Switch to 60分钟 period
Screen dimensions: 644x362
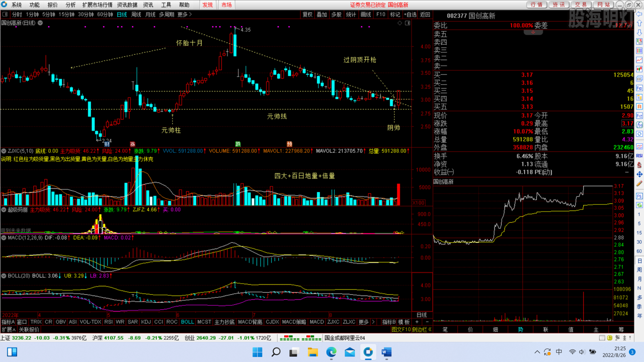click(x=105, y=15)
